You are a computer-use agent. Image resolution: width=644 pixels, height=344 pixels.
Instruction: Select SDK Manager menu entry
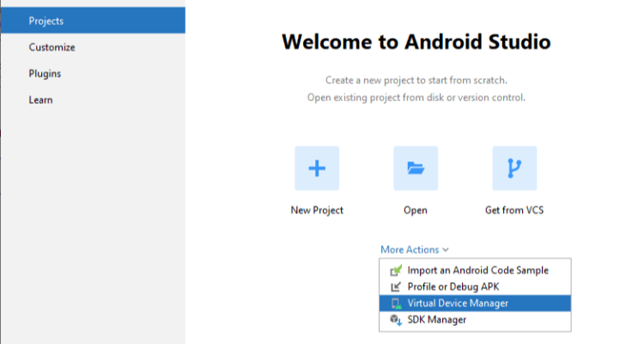pyautogui.click(x=475, y=320)
